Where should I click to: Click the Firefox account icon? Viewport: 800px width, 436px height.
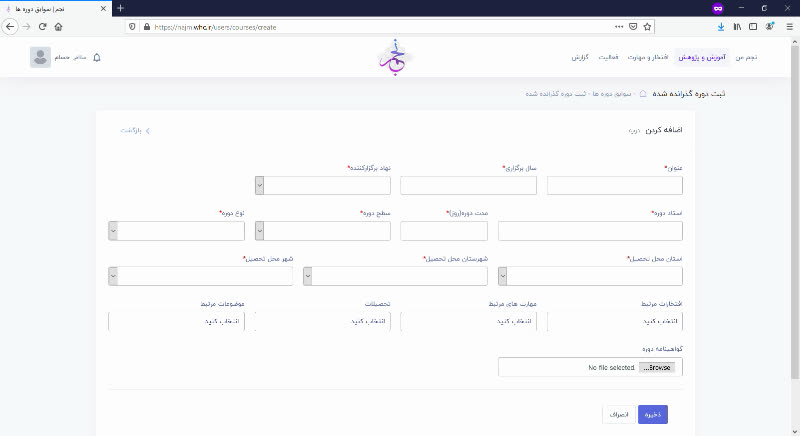(770, 27)
